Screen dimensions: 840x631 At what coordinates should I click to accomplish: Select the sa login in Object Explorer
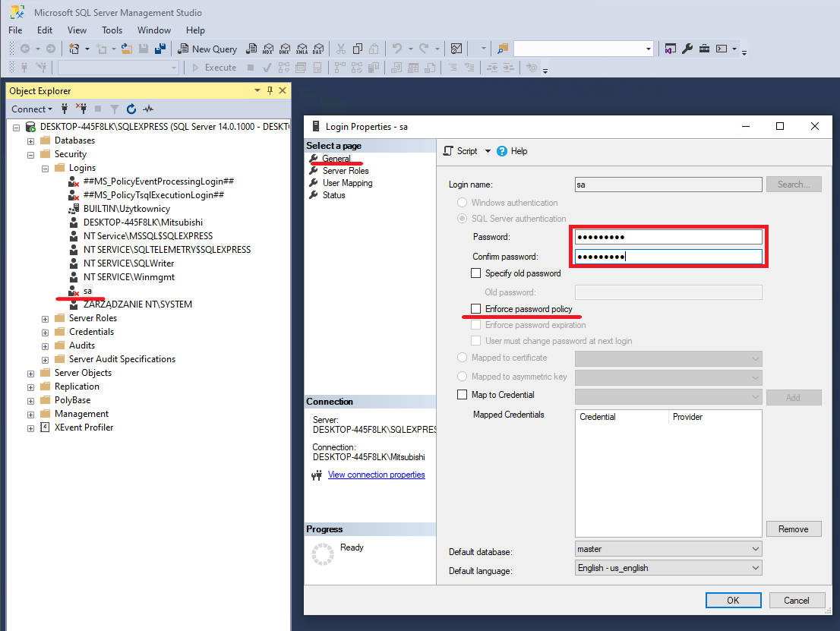point(87,291)
